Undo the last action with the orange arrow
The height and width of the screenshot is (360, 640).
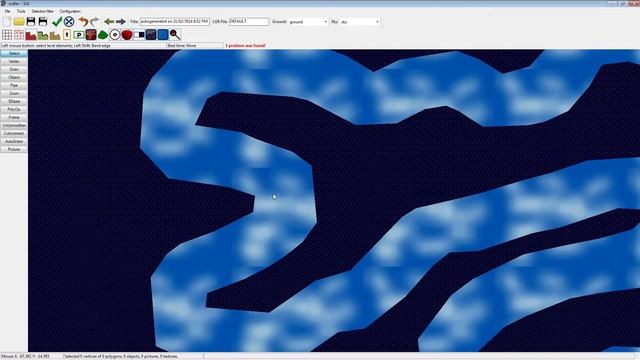[x=83, y=22]
